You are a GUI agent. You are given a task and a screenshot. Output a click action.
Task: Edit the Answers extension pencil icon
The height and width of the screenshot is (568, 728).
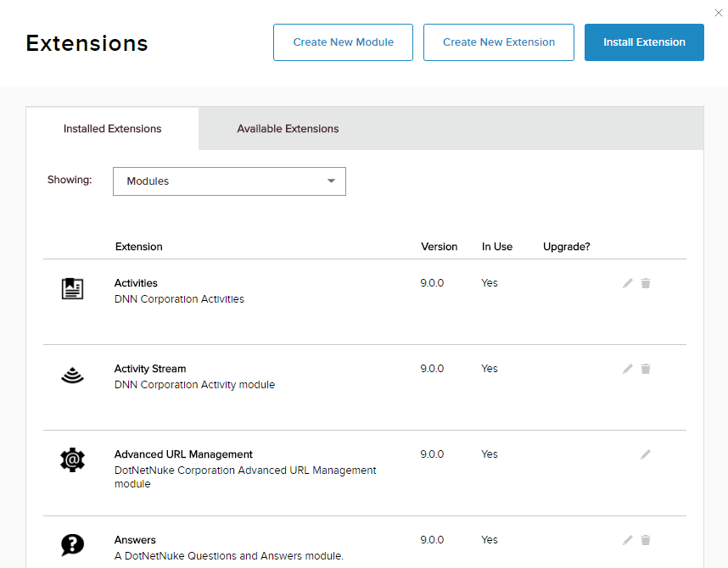point(628,540)
